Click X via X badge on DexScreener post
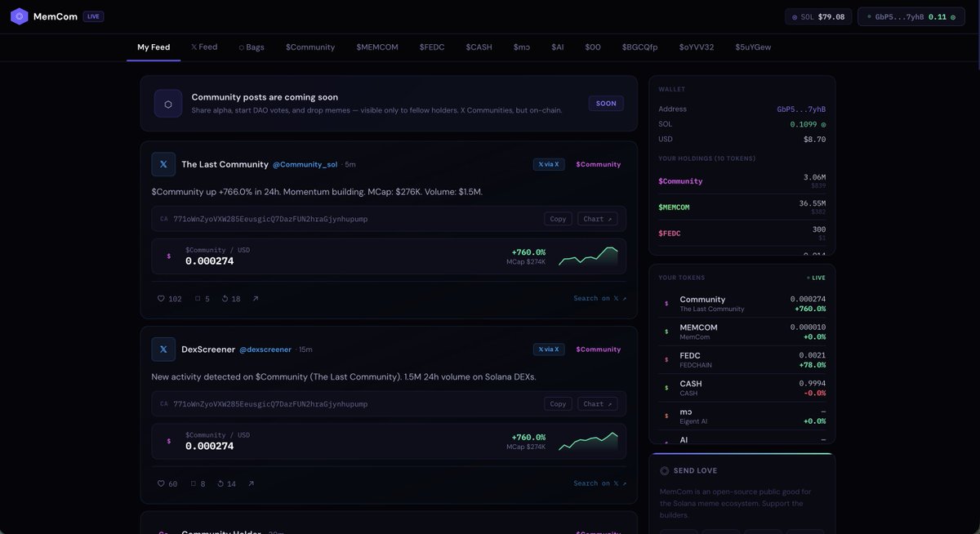This screenshot has height=534, width=980. [x=549, y=349]
